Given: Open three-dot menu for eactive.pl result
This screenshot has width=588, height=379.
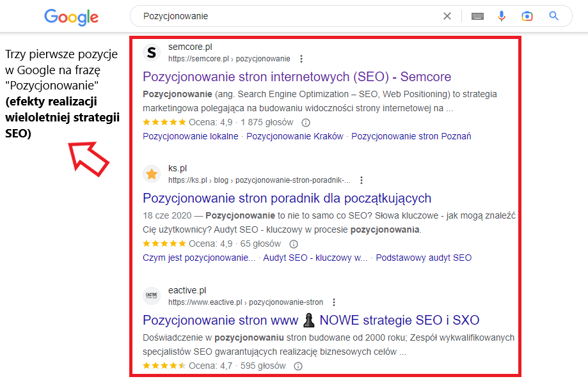Looking at the screenshot, I should [x=334, y=302].
